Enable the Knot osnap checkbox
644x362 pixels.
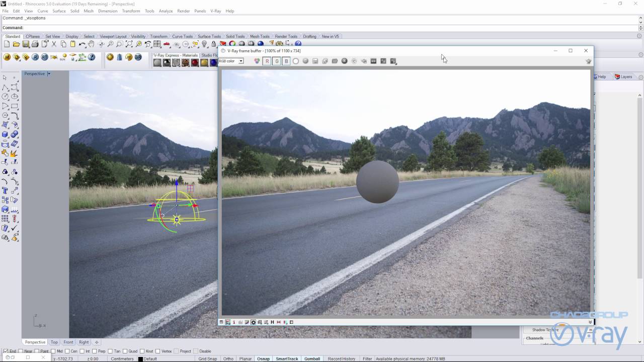pos(142,351)
